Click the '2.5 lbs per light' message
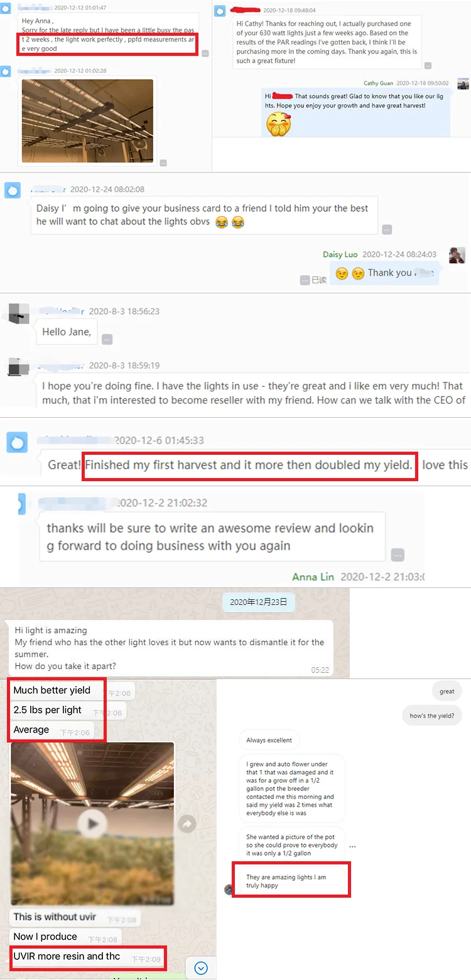Screen dimensions: 471x980 (48, 710)
